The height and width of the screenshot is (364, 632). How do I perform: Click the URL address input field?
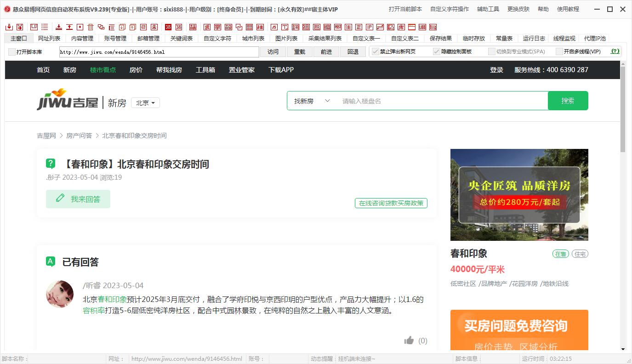(159, 52)
